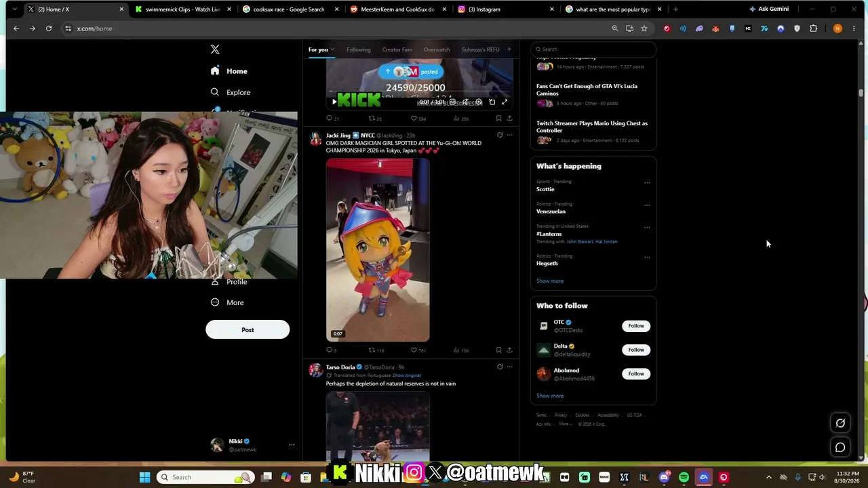
Task: Repost the Kick video post
Action: pyautogui.click(x=372, y=119)
